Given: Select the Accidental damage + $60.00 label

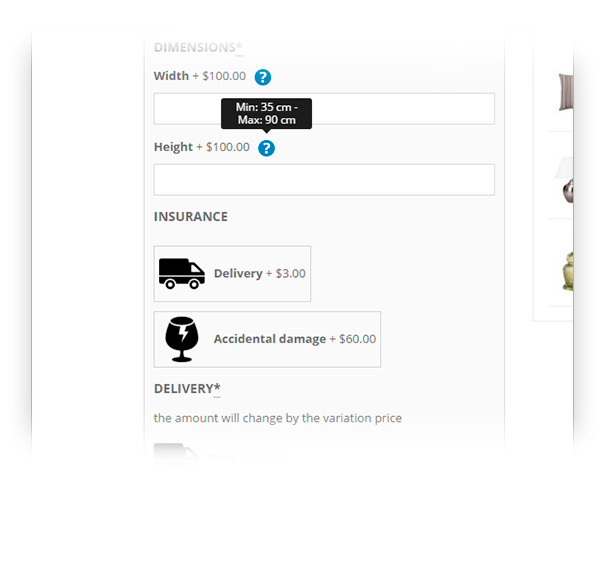Looking at the screenshot, I should point(295,339).
